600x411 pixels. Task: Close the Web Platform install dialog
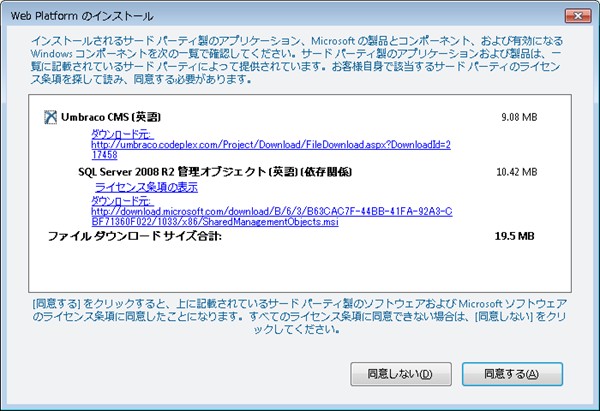click(578, 16)
